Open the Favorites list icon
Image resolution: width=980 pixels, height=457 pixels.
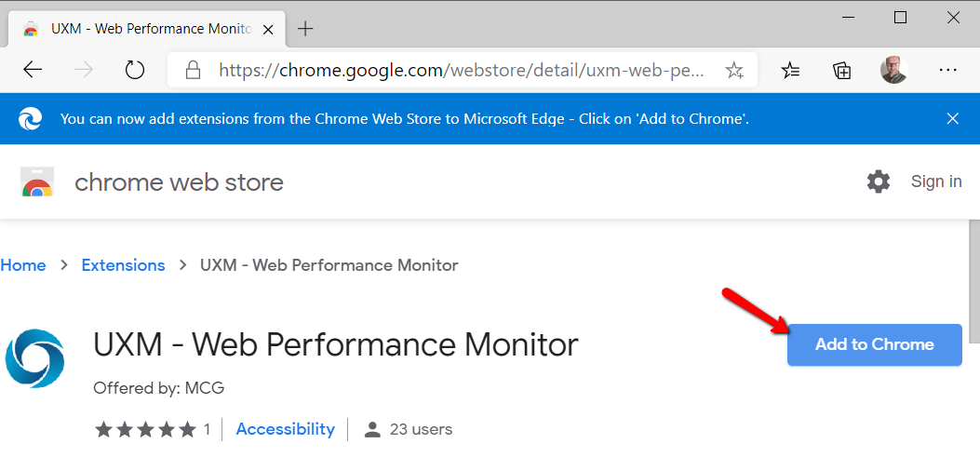coord(790,70)
